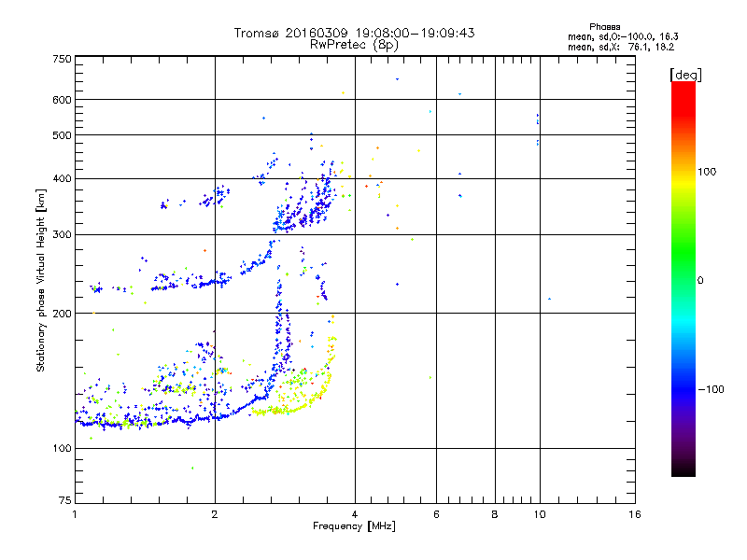The image size is (747, 560).
Task: Click the x-axis tick label '4'
Action: pyautogui.click(x=355, y=514)
